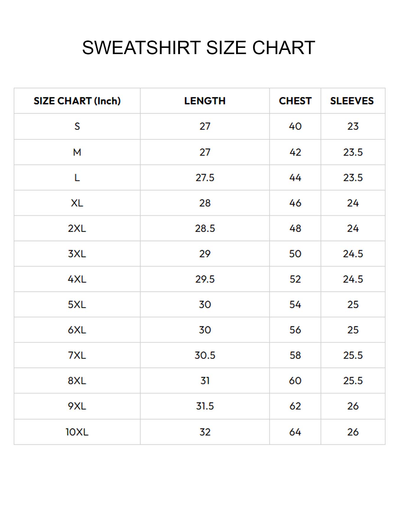Click the SIZE CHART (Inch) column header

coord(77,101)
